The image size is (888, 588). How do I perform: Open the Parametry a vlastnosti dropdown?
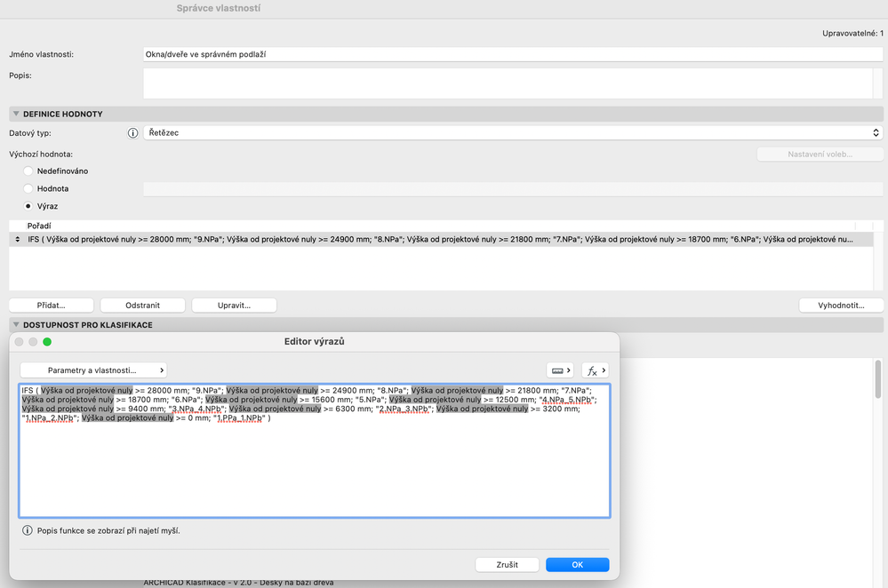[x=93, y=370]
